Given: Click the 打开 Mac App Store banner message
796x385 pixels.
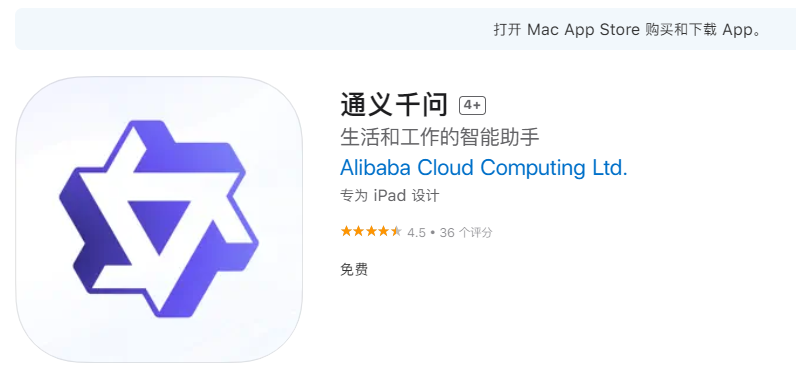Looking at the screenshot, I should point(628,30).
